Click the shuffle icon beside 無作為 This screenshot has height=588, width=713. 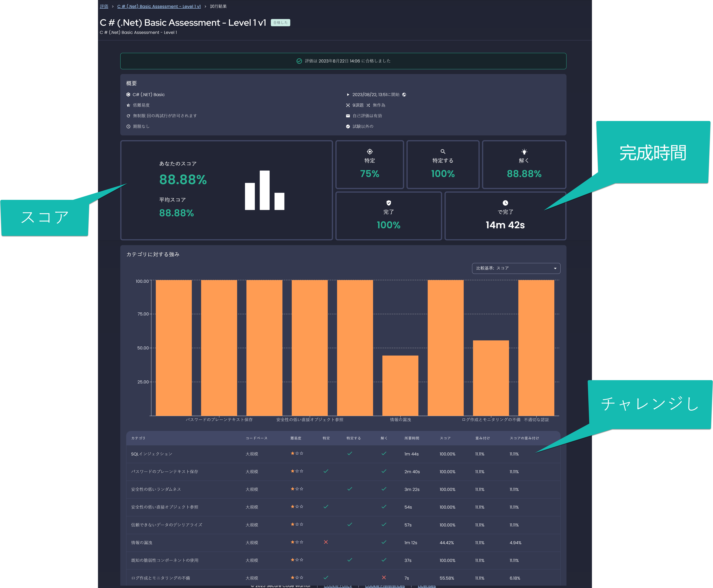pos(368,105)
